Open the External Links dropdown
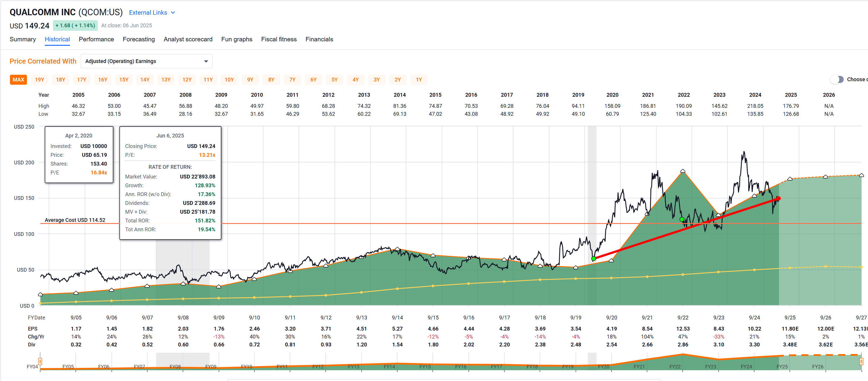 [x=152, y=13]
